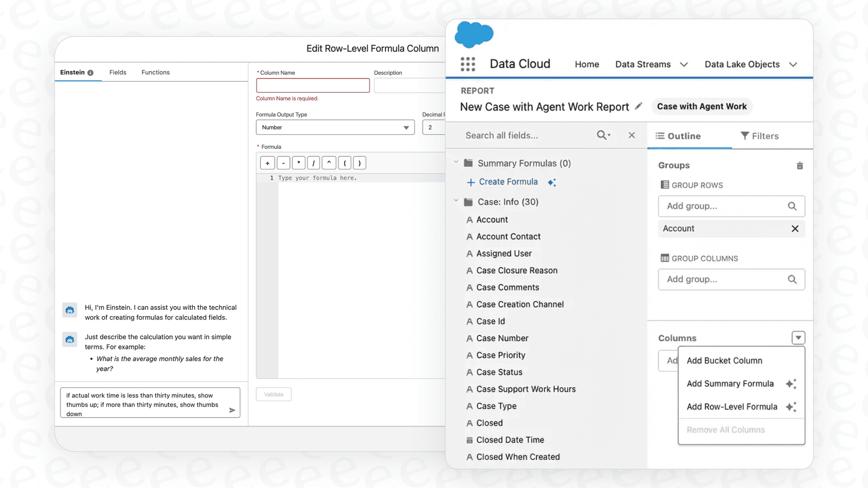The height and width of the screenshot is (488, 868).
Task: Open the Data Lake Objects navigation chevron
Action: pyautogui.click(x=794, y=65)
